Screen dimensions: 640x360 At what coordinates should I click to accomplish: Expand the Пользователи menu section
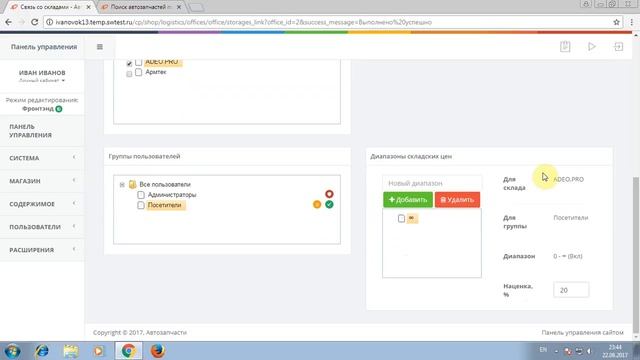(42, 227)
